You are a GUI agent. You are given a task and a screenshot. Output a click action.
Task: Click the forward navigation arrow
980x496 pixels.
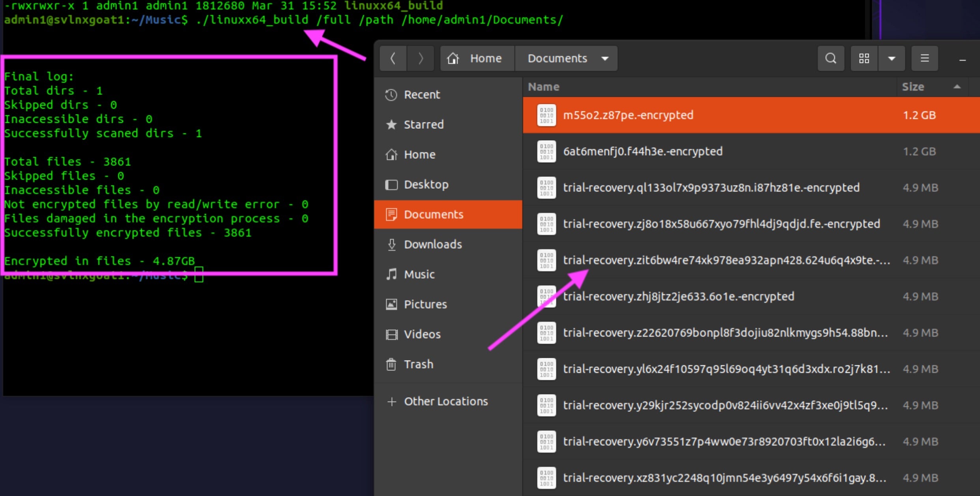click(x=421, y=58)
